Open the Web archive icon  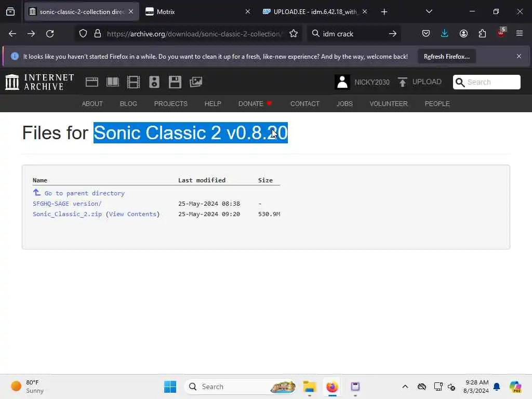(x=91, y=82)
